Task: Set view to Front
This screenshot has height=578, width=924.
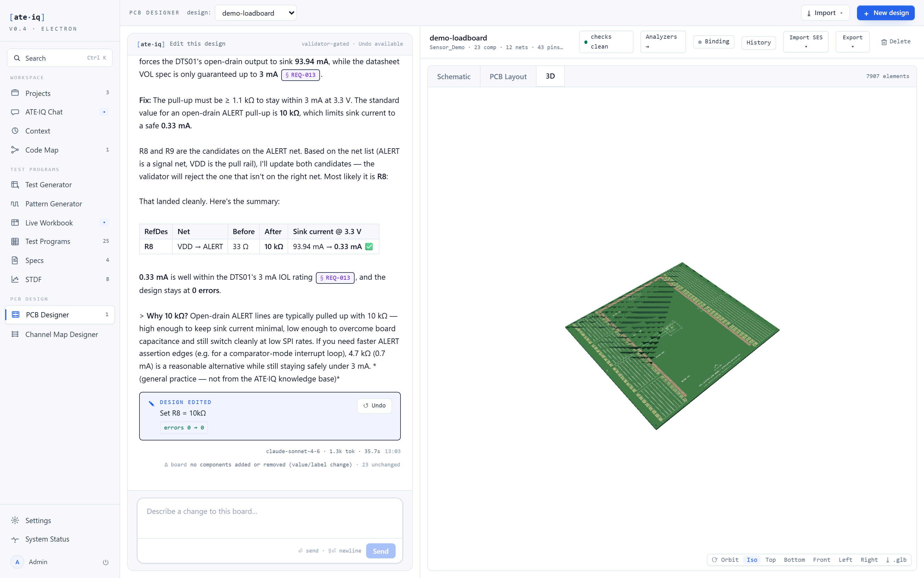Action: click(x=822, y=560)
